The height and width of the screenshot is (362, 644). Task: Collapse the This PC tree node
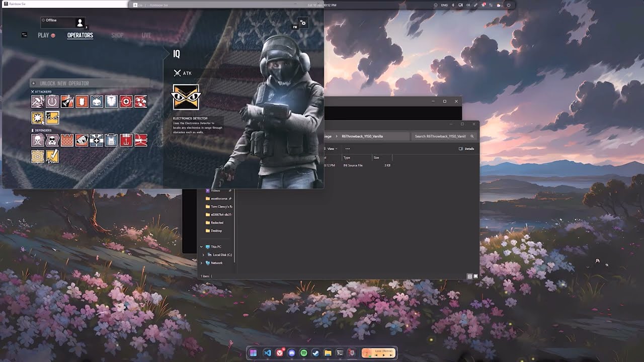pos(201,247)
